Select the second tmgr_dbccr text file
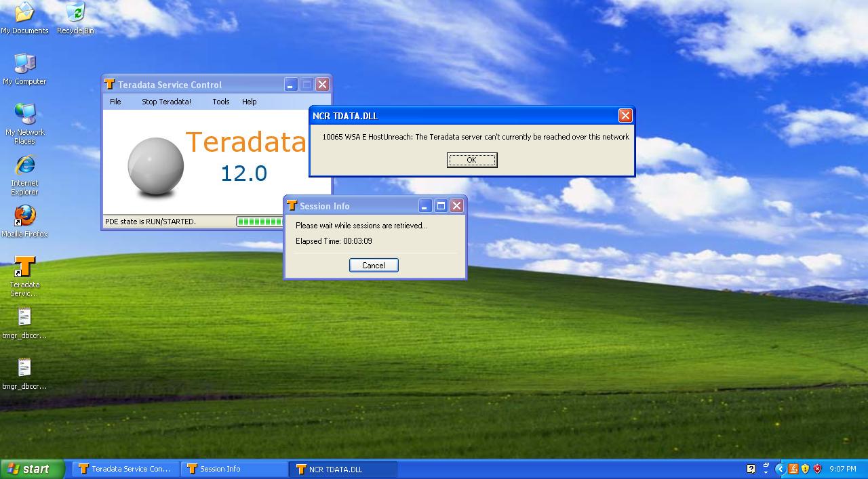The width and height of the screenshot is (868, 479). click(x=24, y=373)
